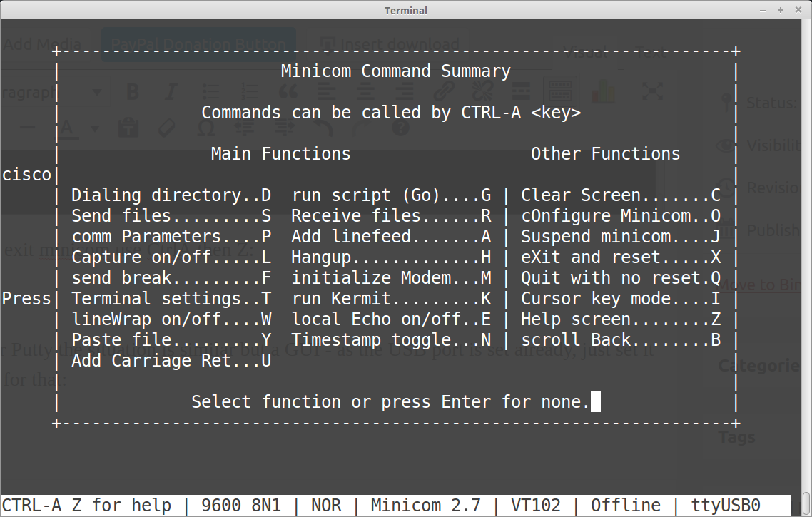Click the Quit with no reset option
This screenshot has width=812, height=517.
[621, 278]
